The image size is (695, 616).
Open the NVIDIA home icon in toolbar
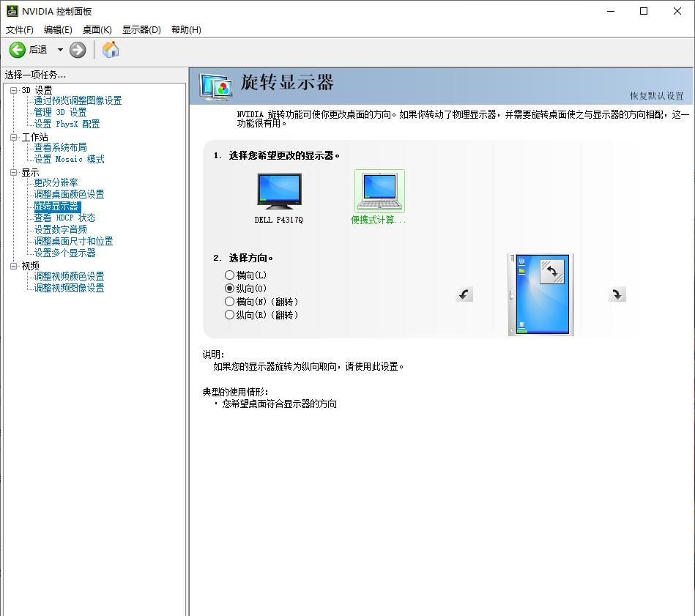(111, 50)
